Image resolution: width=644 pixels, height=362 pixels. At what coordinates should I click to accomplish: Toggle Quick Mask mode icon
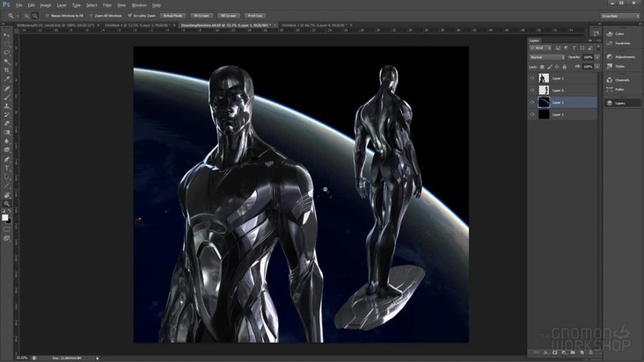[6, 229]
